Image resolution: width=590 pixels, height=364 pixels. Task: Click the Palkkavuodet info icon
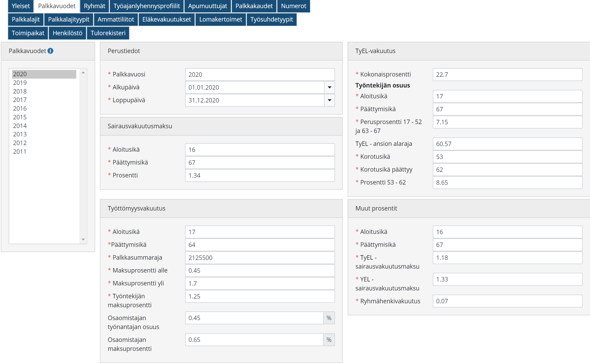50,51
